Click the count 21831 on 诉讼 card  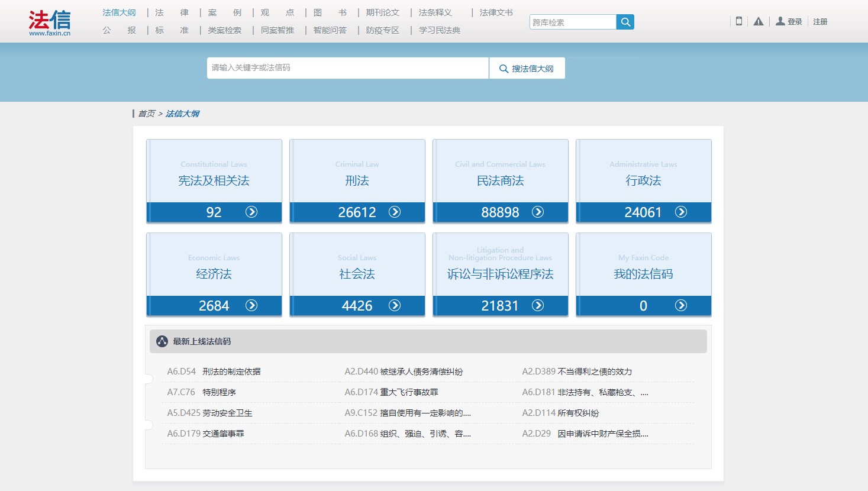pos(500,306)
